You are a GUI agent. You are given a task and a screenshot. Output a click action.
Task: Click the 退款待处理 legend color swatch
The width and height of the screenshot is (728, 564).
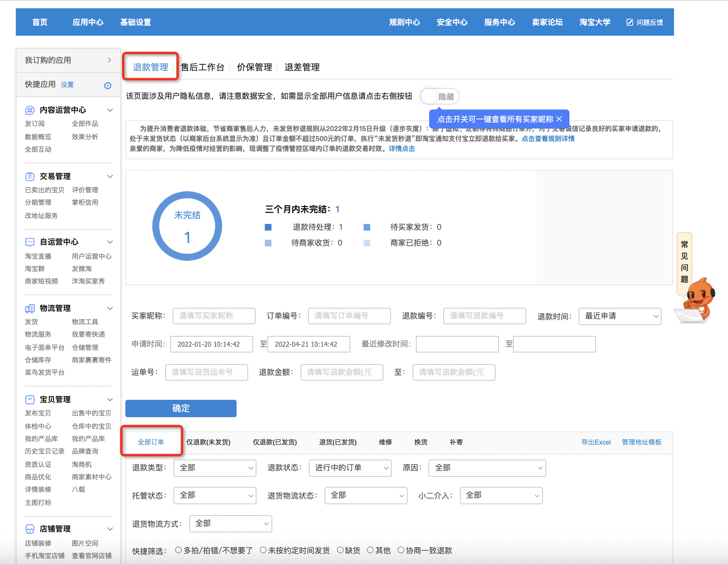[x=268, y=227]
